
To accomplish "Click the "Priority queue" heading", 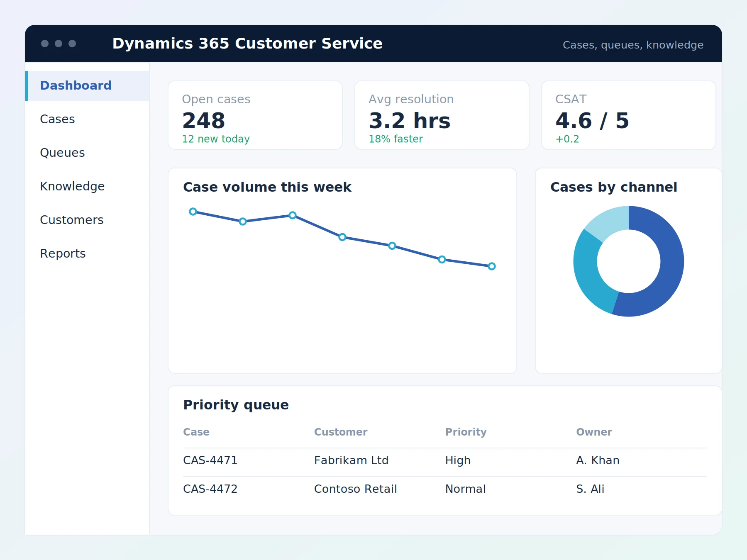I will click(236, 405).
